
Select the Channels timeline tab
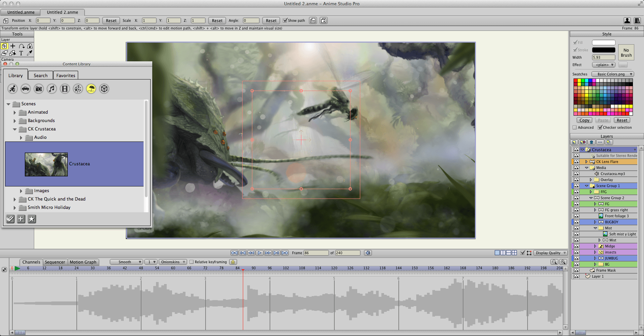point(31,262)
